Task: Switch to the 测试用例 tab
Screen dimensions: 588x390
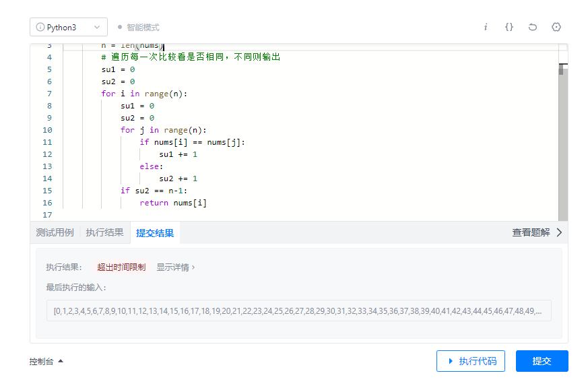Action: pyautogui.click(x=55, y=232)
